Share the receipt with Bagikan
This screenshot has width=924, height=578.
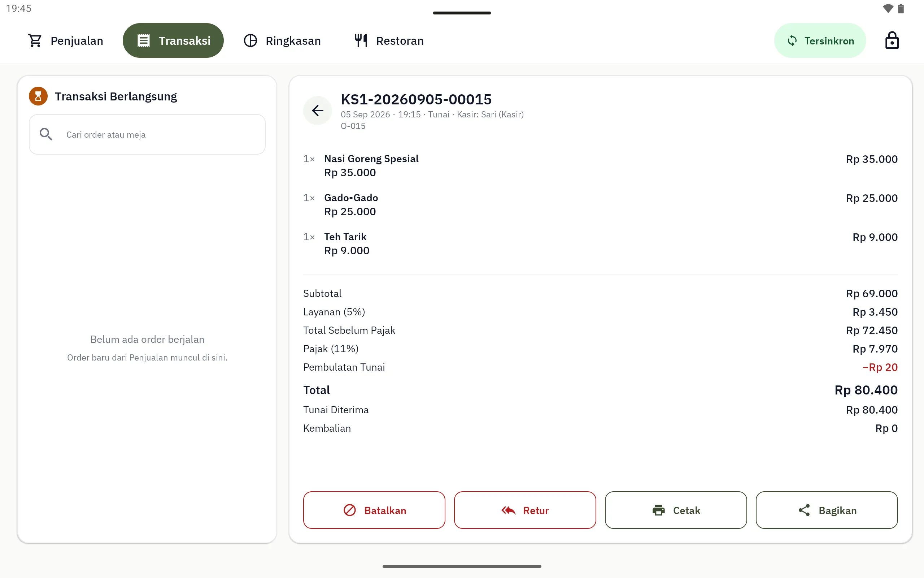click(x=827, y=510)
